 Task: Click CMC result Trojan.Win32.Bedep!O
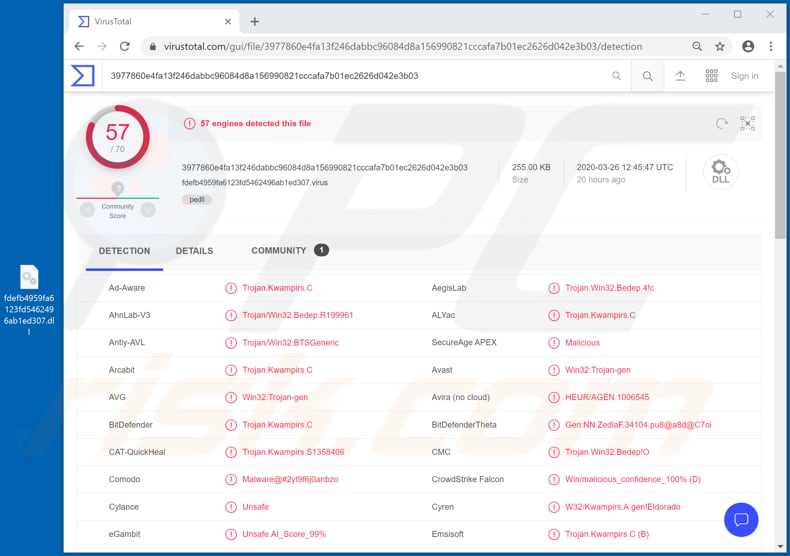[607, 452]
